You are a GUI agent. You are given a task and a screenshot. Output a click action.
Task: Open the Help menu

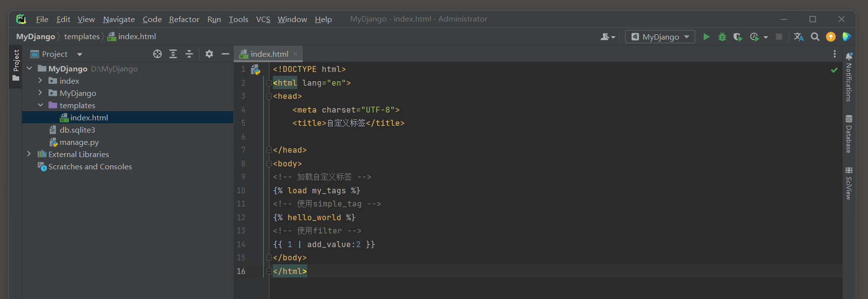[x=323, y=19]
